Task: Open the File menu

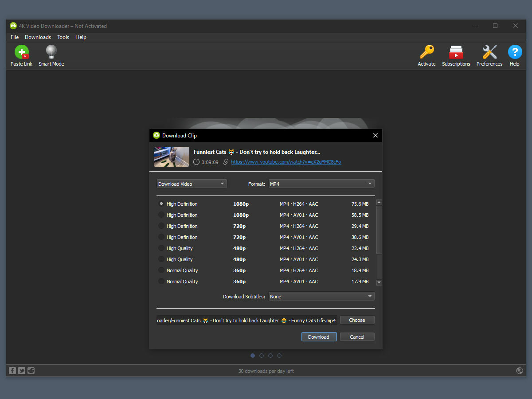Action: click(15, 37)
